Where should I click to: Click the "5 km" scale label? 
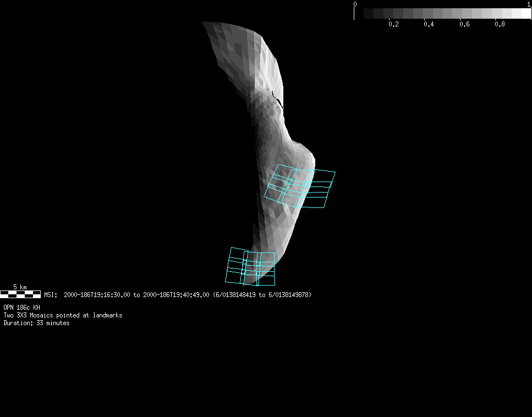coord(20,287)
